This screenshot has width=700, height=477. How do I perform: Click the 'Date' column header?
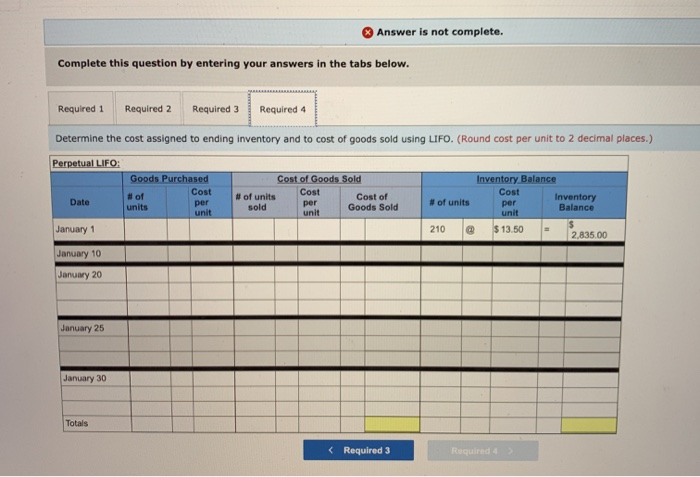click(x=79, y=202)
